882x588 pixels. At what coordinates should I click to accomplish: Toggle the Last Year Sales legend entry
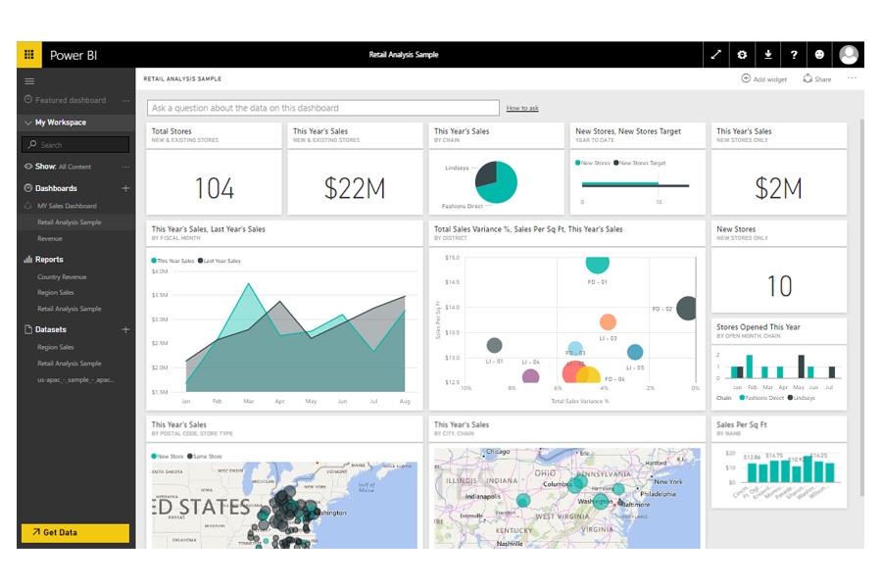[220, 261]
